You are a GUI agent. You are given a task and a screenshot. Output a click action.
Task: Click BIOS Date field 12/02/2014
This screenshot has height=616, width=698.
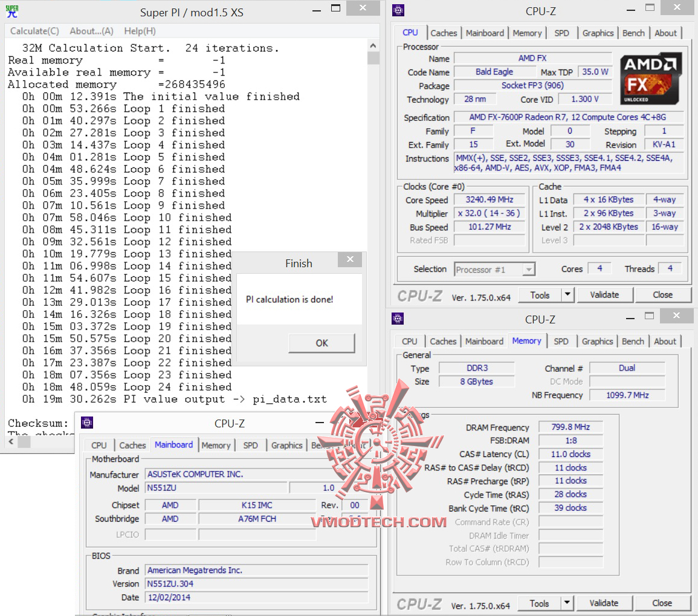pos(257,597)
